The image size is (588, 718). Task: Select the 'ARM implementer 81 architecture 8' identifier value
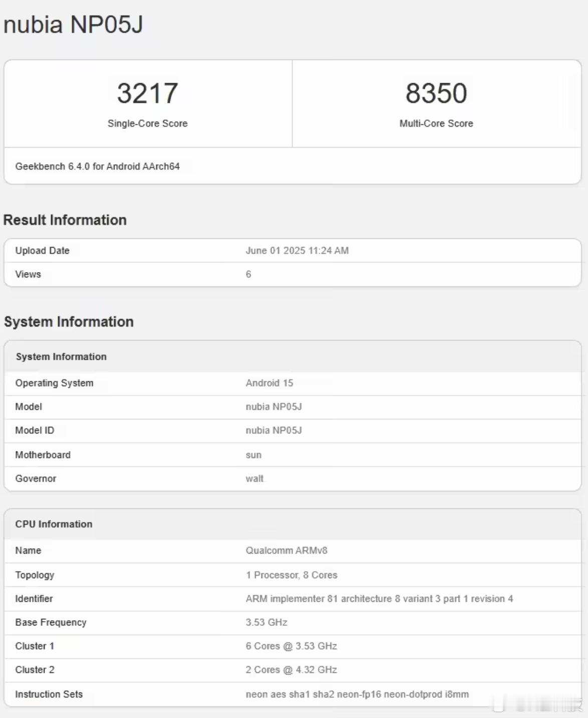pos(379,599)
